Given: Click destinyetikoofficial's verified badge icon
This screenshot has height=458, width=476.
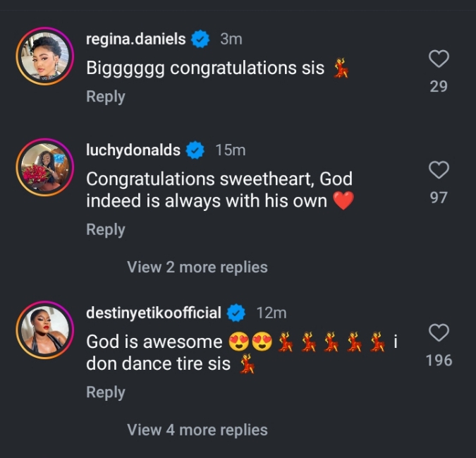Looking at the screenshot, I should 236,312.
